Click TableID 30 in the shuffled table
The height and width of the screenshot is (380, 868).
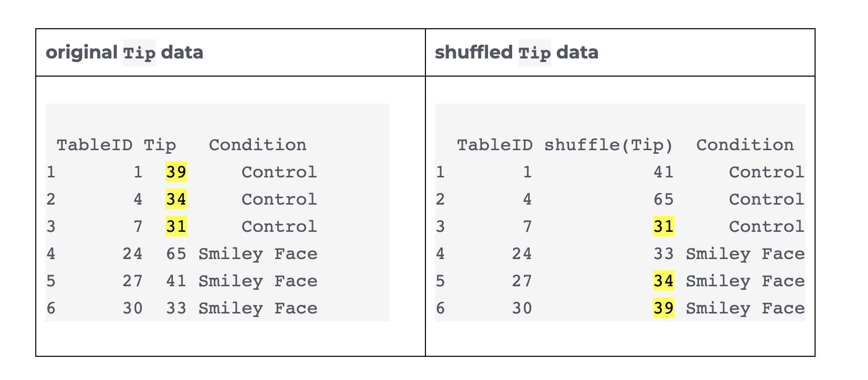click(x=522, y=308)
